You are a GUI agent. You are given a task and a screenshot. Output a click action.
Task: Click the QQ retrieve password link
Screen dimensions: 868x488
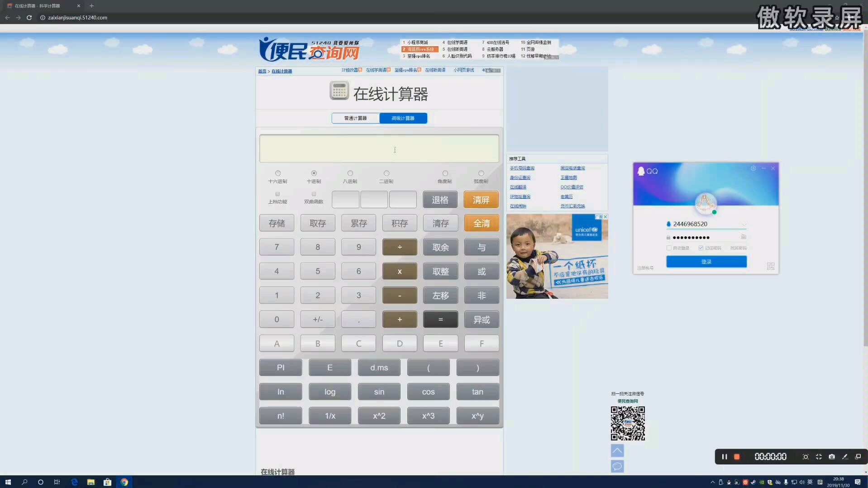738,248
